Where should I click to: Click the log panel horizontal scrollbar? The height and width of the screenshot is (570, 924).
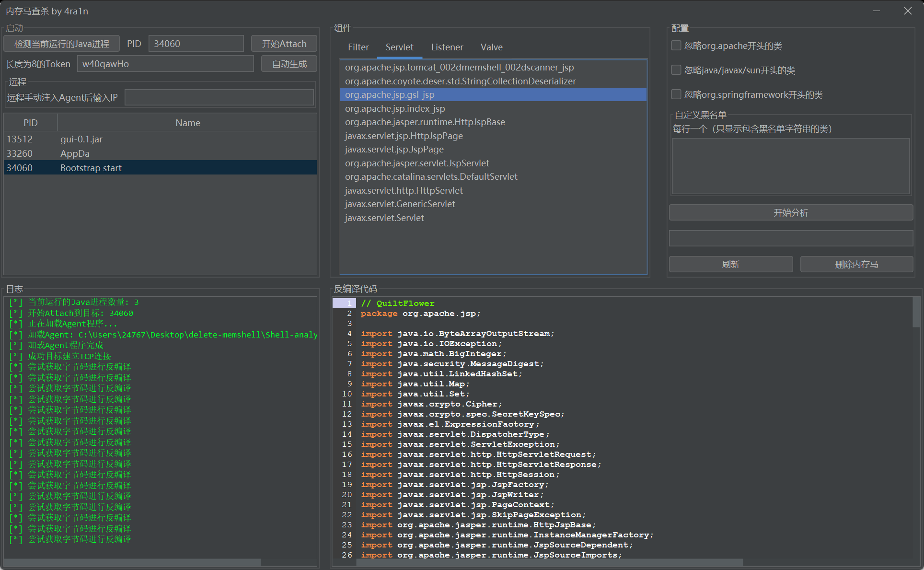tap(132, 562)
